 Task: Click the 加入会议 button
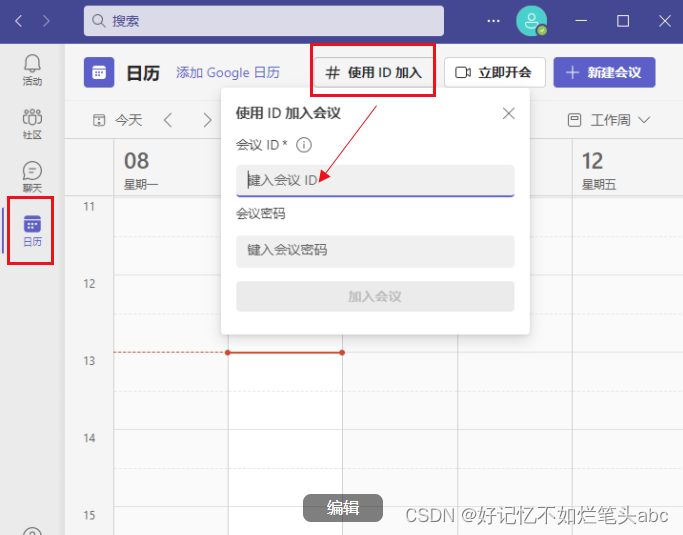click(375, 297)
